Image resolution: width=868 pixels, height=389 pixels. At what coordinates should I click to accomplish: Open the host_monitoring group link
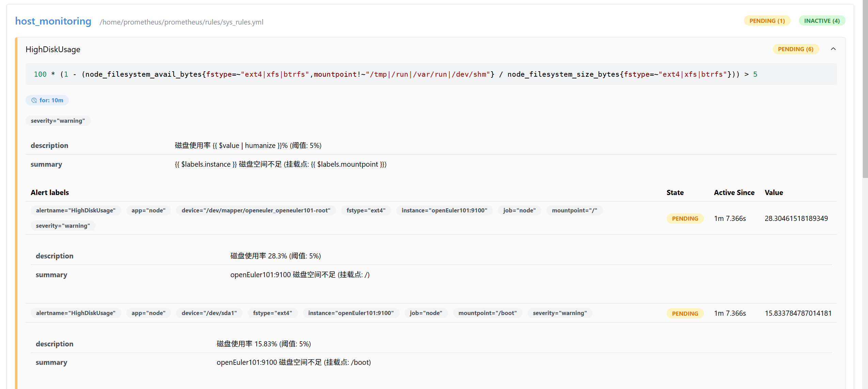[x=53, y=21]
